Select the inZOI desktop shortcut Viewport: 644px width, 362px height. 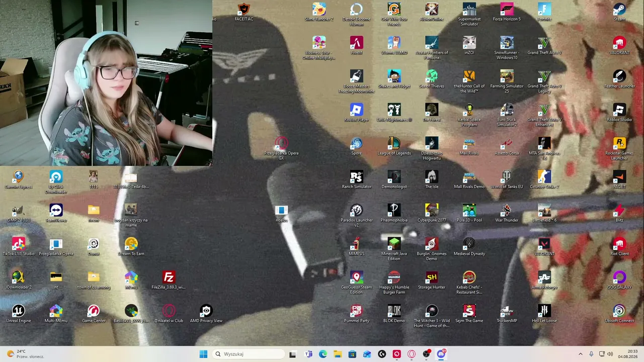[x=469, y=46]
